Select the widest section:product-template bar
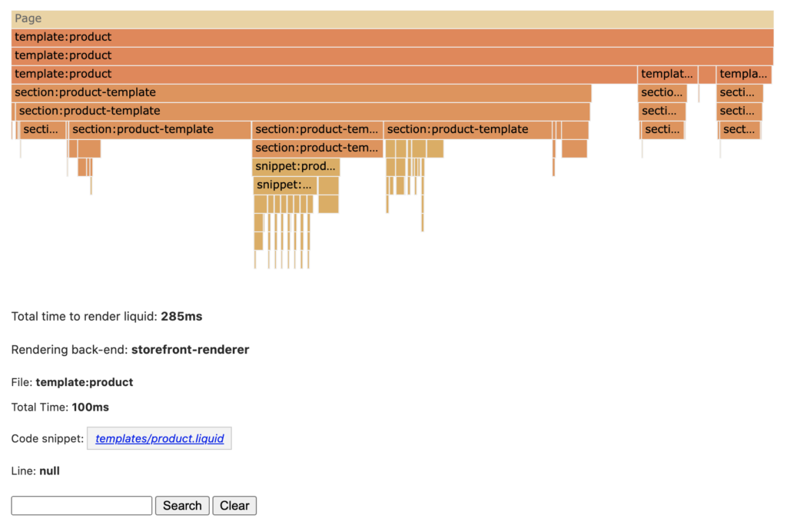Screen dimensions: 787x532 pos(301,92)
